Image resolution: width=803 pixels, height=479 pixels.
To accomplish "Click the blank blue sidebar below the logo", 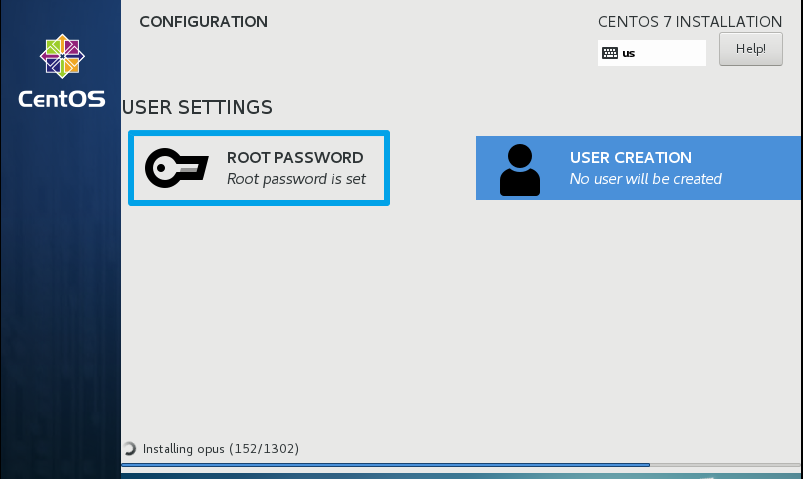I will coord(60,300).
